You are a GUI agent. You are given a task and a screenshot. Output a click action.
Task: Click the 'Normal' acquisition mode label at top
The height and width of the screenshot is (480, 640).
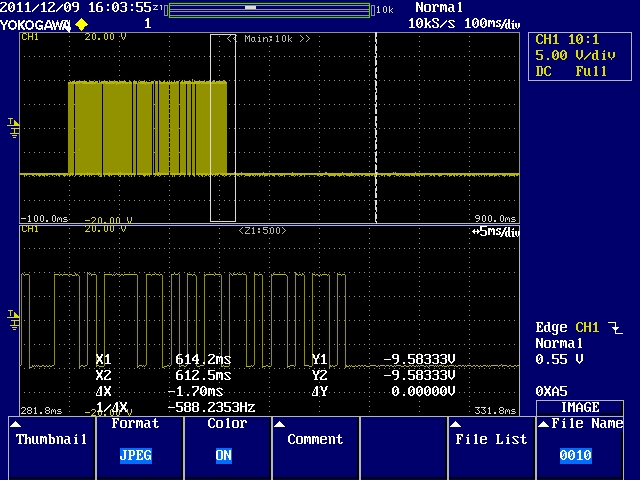439,7
